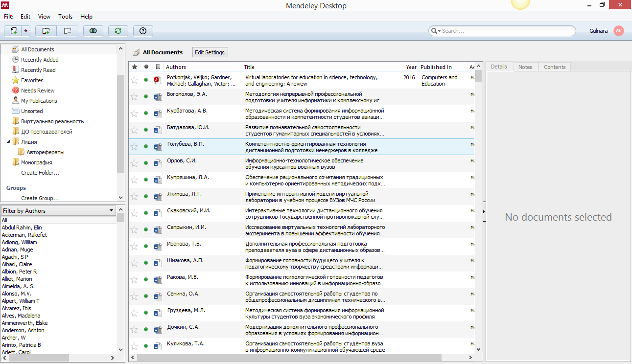Toggle favorite star for Орлов row

(x=134, y=163)
